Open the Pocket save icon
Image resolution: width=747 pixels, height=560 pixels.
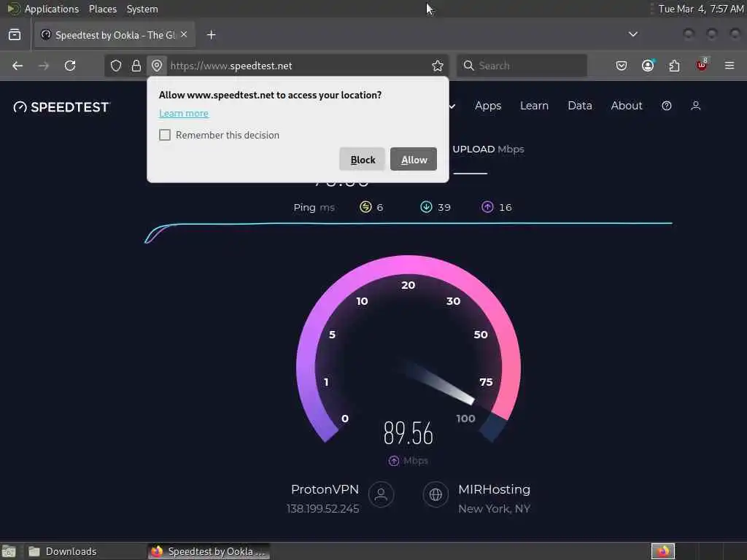tap(622, 66)
